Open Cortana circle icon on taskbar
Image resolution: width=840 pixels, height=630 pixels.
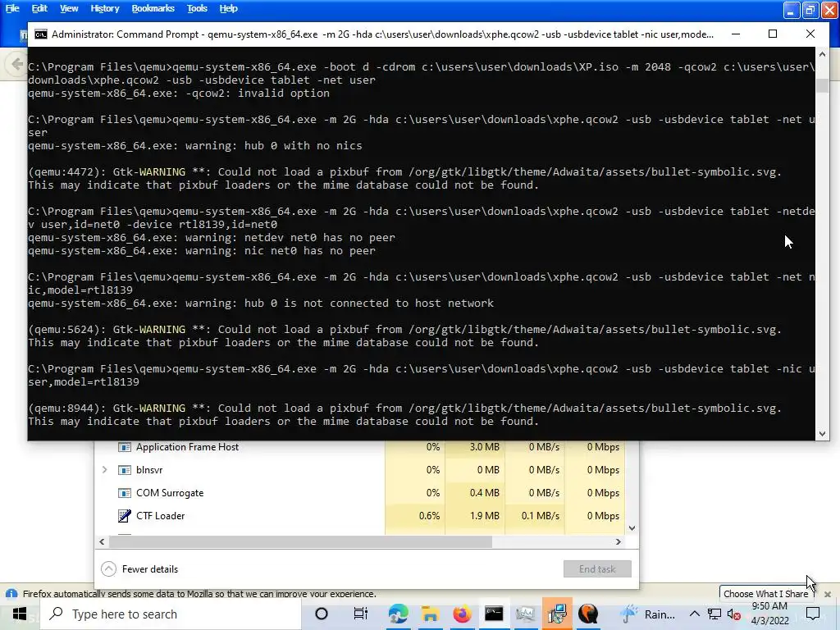[x=322, y=614]
